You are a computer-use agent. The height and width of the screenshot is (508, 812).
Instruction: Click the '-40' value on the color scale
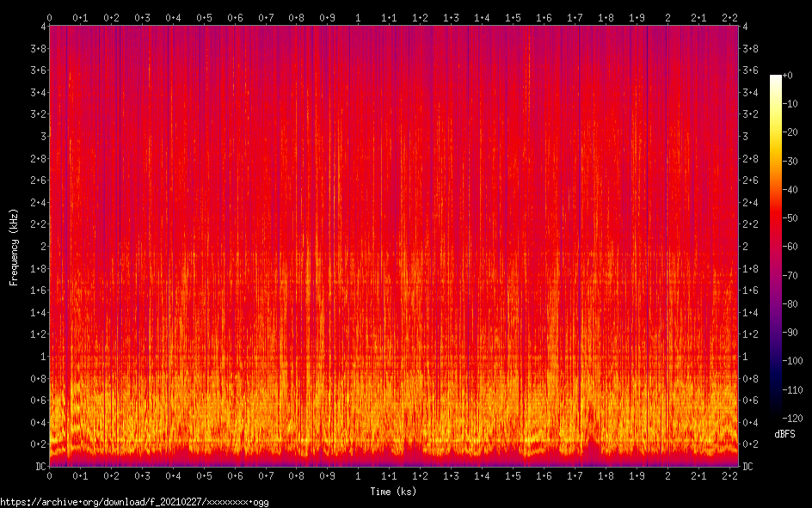790,190
